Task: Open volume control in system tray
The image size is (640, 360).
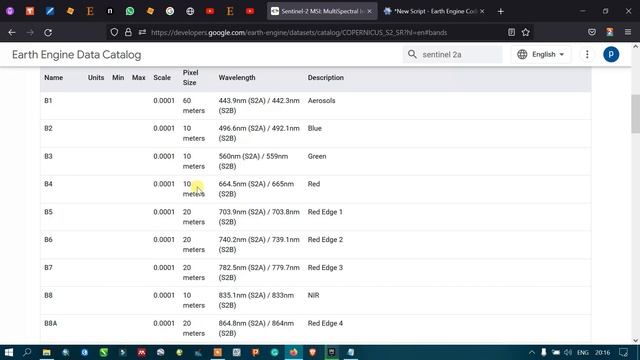Action: [x=568, y=352]
